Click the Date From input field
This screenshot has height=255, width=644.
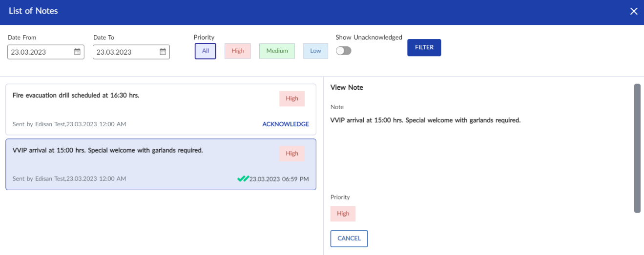pyautogui.click(x=46, y=52)
